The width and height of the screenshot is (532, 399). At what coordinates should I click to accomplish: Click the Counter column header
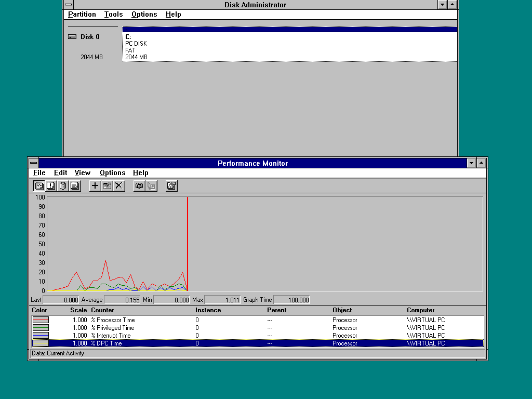(102, 310)
